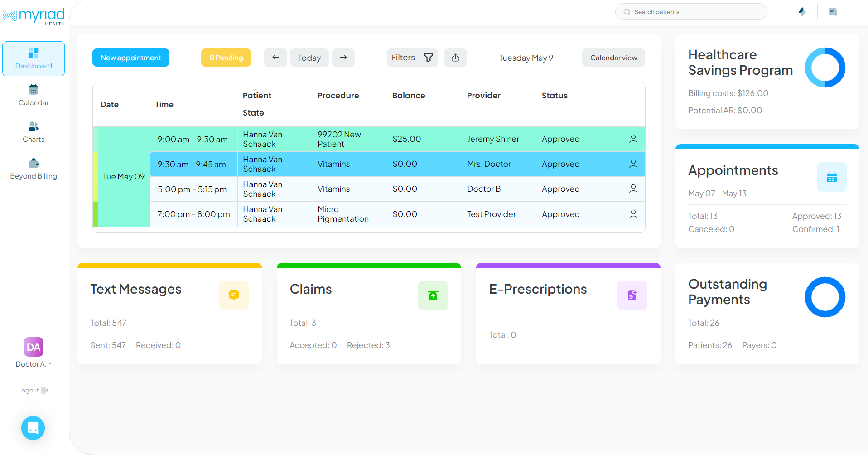Click the Claims upload icon
868x455 pixels.
pos(433,295)
